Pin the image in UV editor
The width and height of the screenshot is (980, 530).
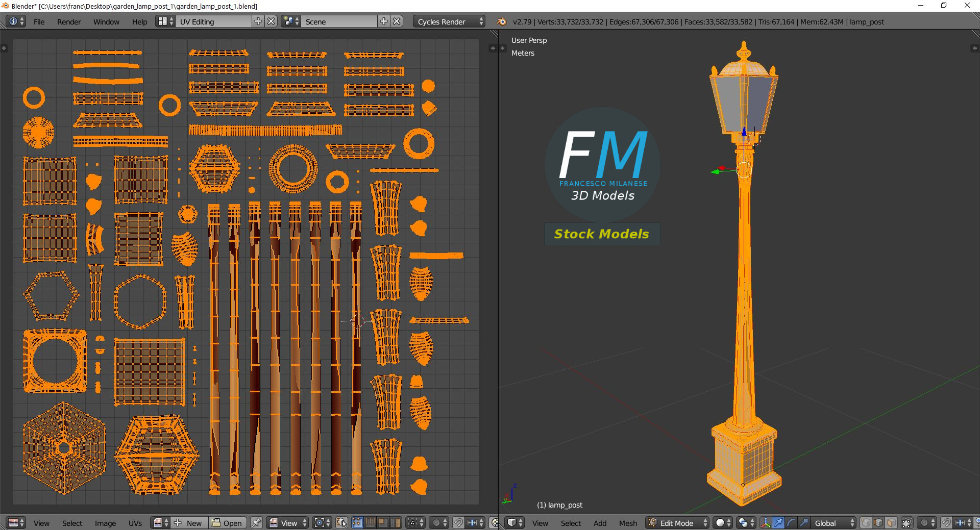(256, 523)
